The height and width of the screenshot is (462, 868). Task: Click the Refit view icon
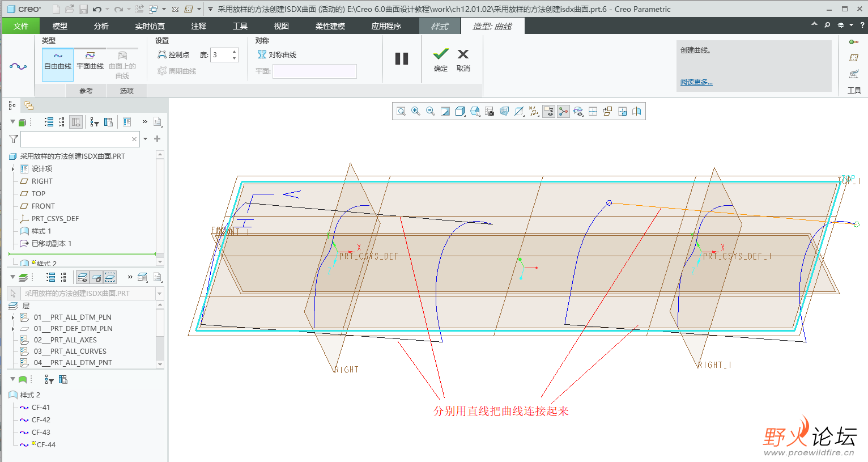coord(401,112)
